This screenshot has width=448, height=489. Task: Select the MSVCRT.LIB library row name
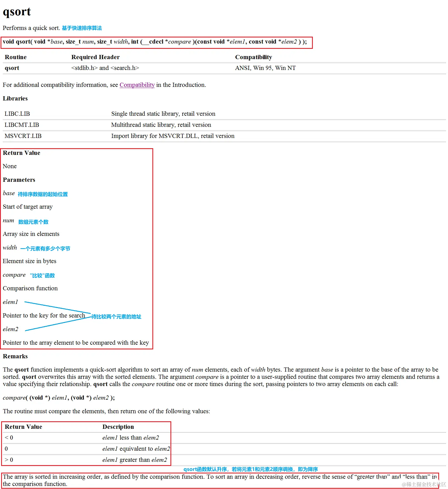[23, 136]
